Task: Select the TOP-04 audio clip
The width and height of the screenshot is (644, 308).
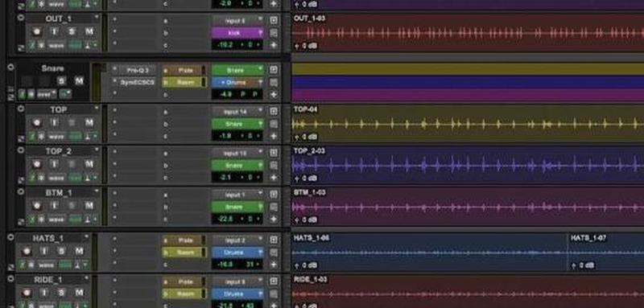Action: pyautogui.click(x=468, y=124)
